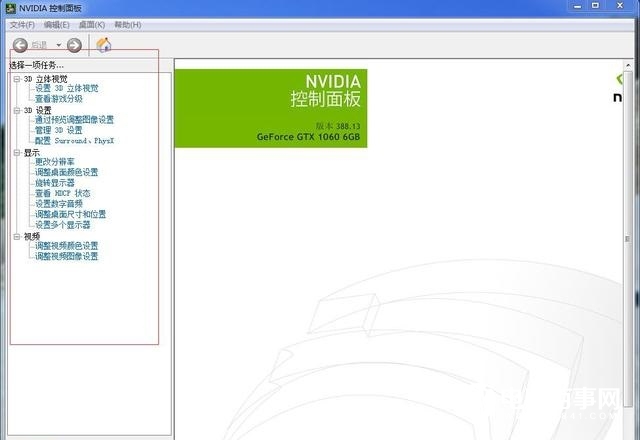Screen dimensions: 640x440
Task: Select 配置 Surround、PhysX item
Action: [74, 141]
